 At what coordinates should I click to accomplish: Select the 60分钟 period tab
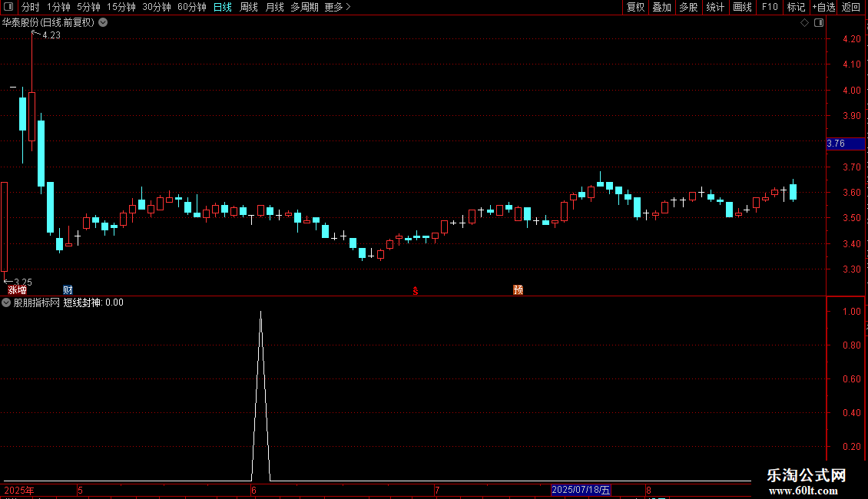point(192,7)
